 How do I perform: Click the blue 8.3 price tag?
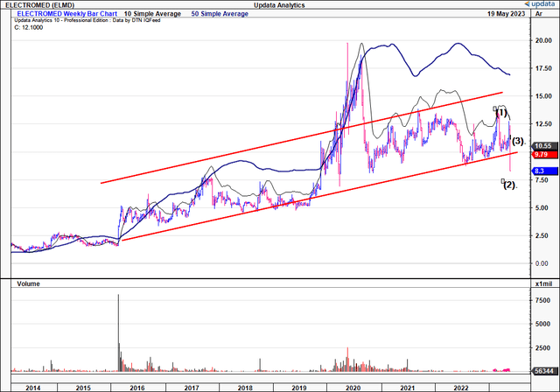(544, 171)
